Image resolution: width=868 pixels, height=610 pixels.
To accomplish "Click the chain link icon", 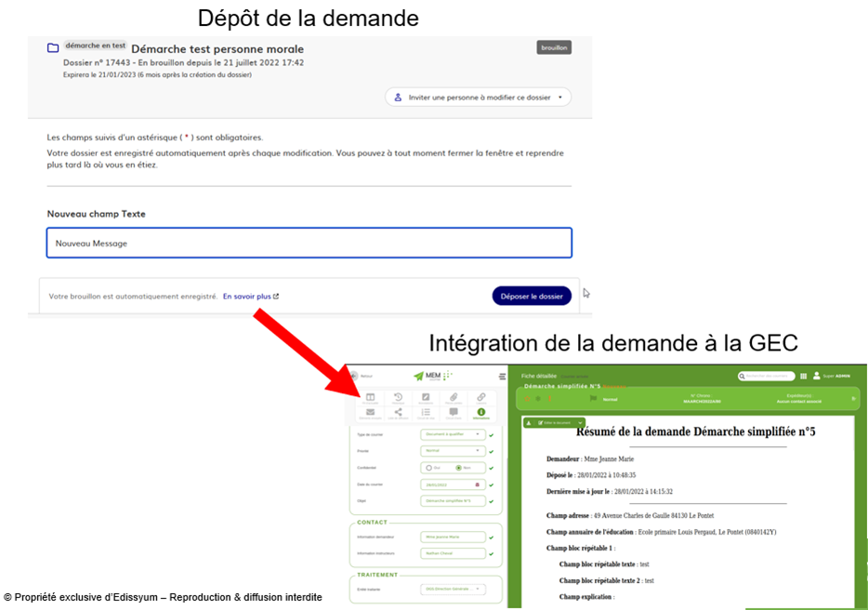I will [481, 398].
